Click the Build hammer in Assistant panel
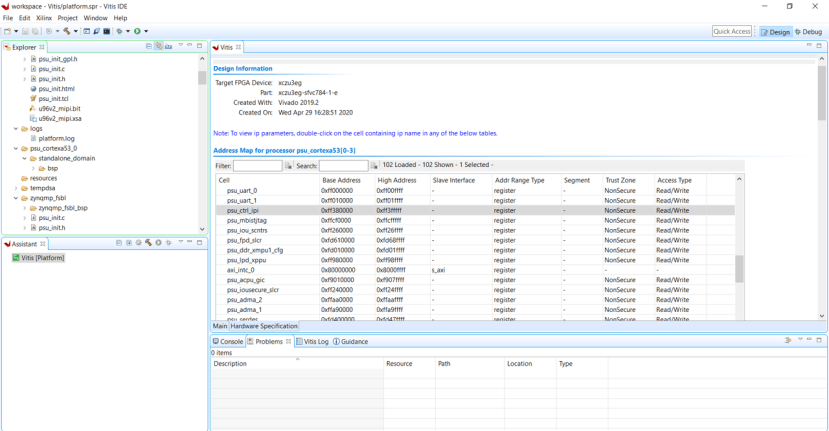Viewport: 829px width, 431px height. pyautogui.click(x=149, y=243)
